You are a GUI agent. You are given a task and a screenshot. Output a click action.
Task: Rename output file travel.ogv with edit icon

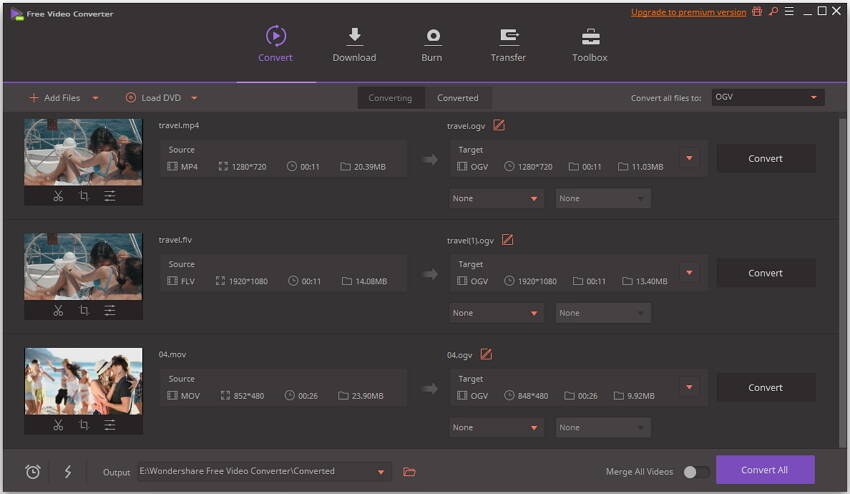pos(499,125)
